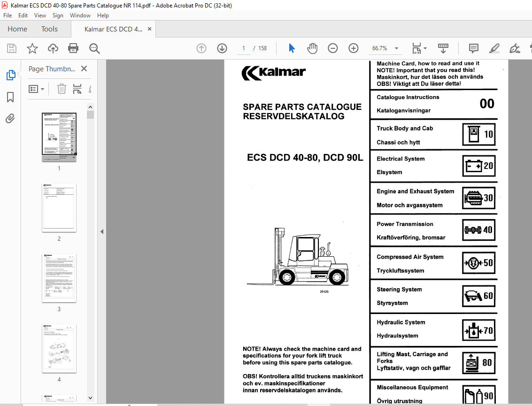Select the page 2 thumbnail
Screen dimensions: 532x406
click(x=59, y=208)
